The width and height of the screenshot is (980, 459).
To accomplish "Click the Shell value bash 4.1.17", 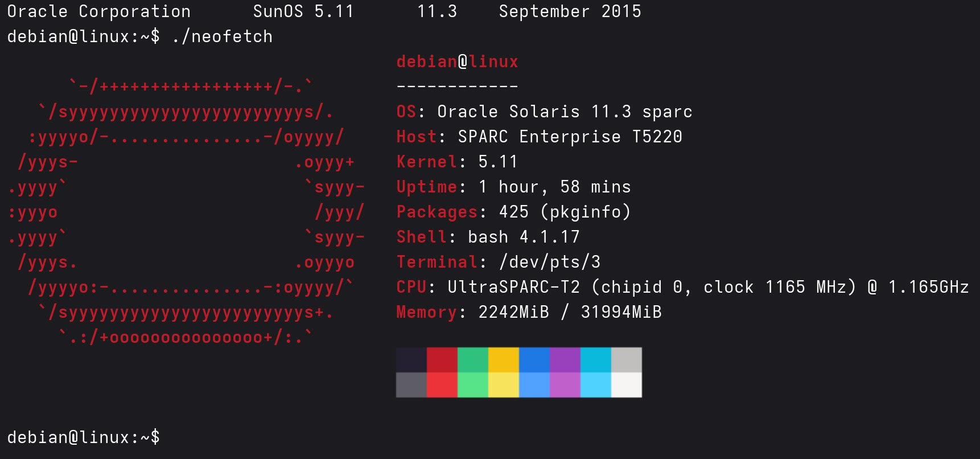I will (x=524, y=237).
